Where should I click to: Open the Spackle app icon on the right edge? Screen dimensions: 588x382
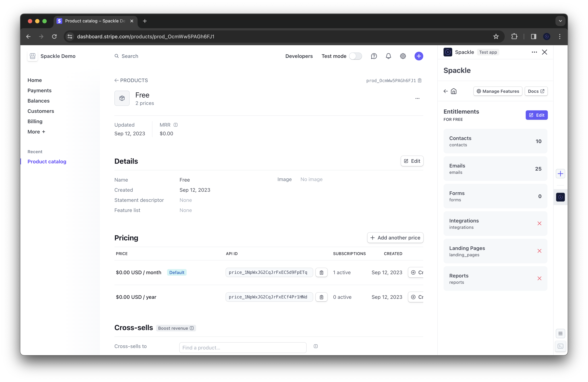[560, 197]
